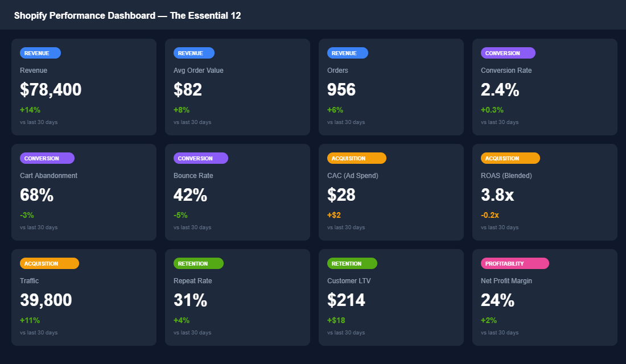Click the REVENUE badge on the Revenue card
The image size is (626, 364).
pyautogui.click(x=40, y=53)
